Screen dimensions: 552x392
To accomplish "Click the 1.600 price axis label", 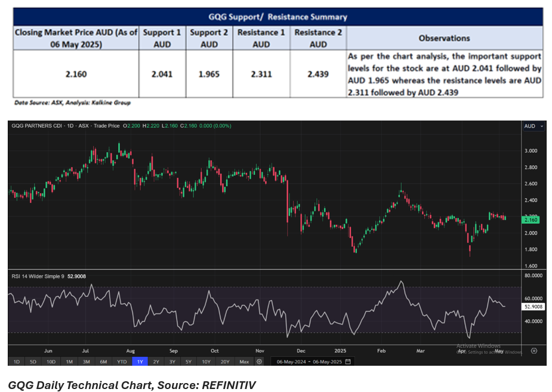I will tap(531, 266).
